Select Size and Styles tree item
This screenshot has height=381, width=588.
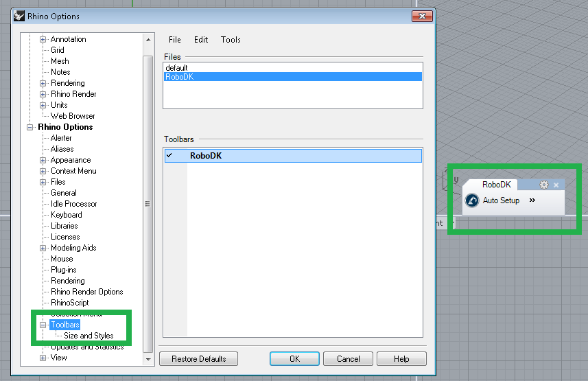pyautogui.click(x=89, y=336)
